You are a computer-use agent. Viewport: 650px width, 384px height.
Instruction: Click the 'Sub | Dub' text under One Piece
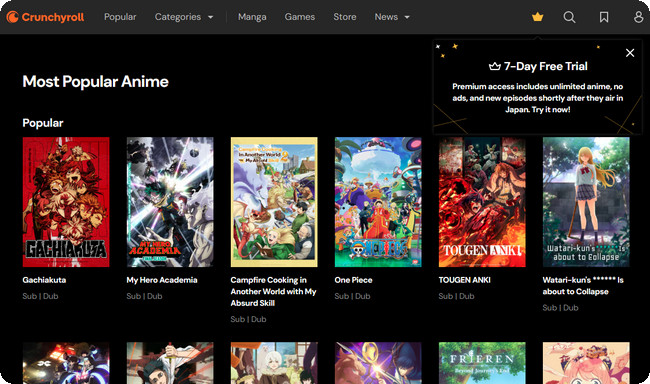pyautogui.click(x=352, y=296)
